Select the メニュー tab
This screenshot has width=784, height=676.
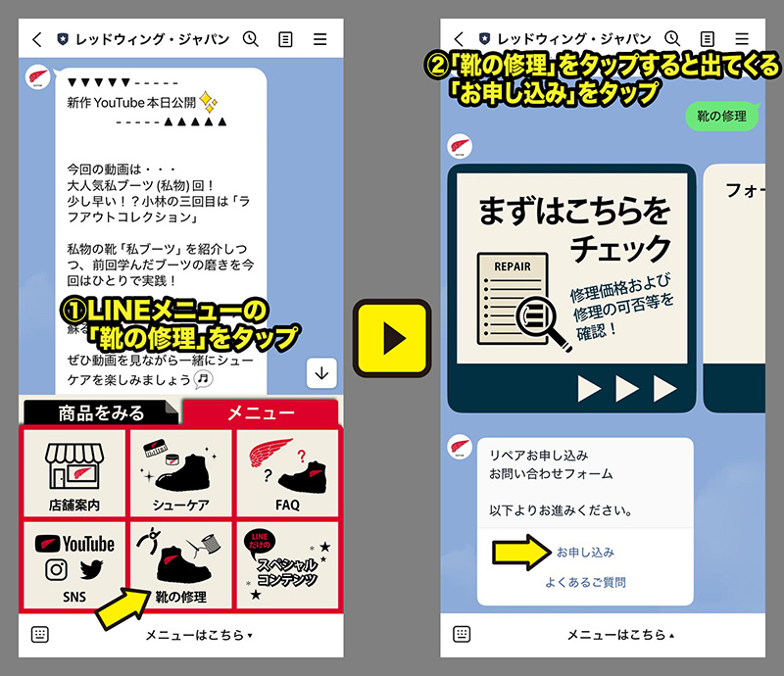coord(261,412)
